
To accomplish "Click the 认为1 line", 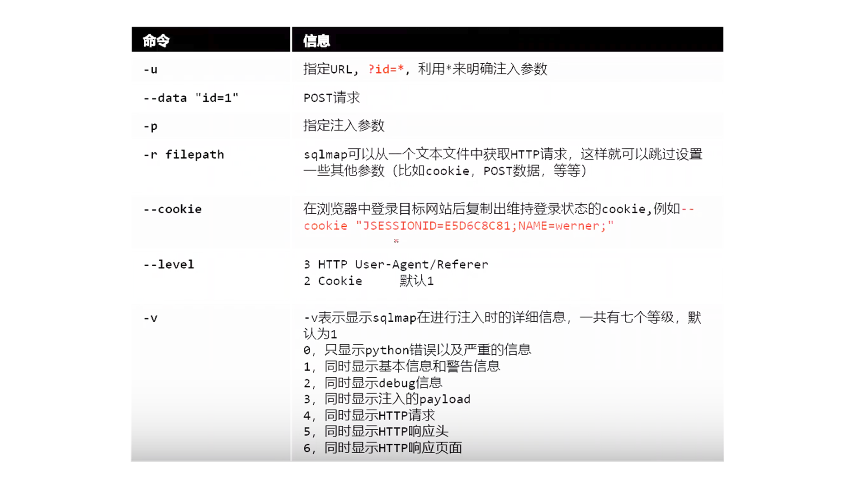I will point(320,334).
